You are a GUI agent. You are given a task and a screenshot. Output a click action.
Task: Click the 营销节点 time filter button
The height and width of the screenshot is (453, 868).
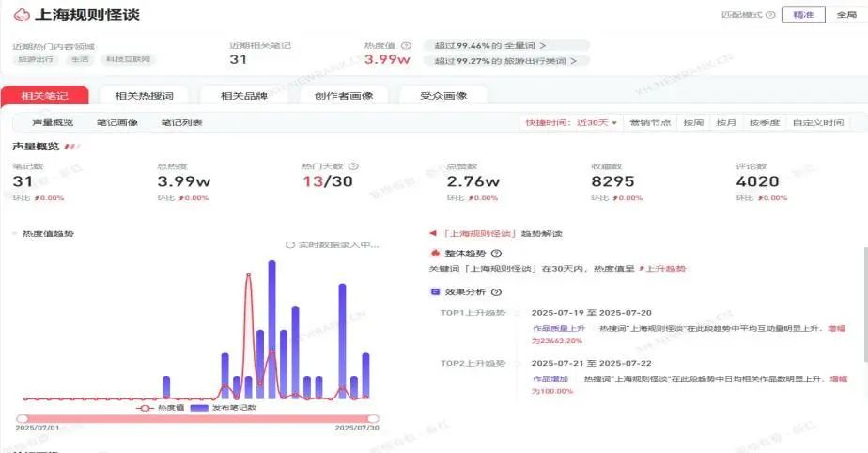coord(651,123)
